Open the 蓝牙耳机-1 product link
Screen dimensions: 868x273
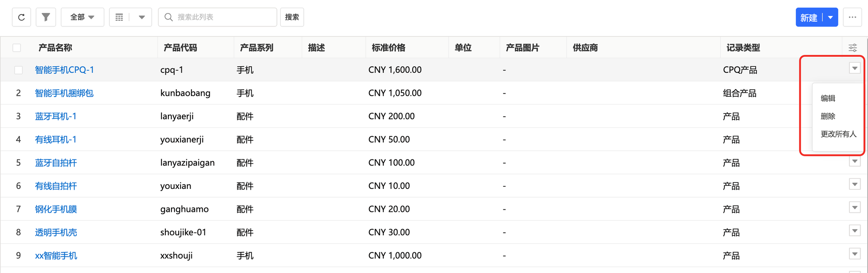tap(56, 117)
